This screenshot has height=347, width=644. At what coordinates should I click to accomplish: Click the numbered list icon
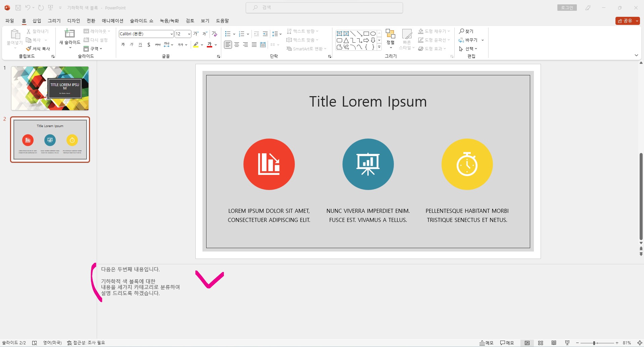[x=241, y=34]
